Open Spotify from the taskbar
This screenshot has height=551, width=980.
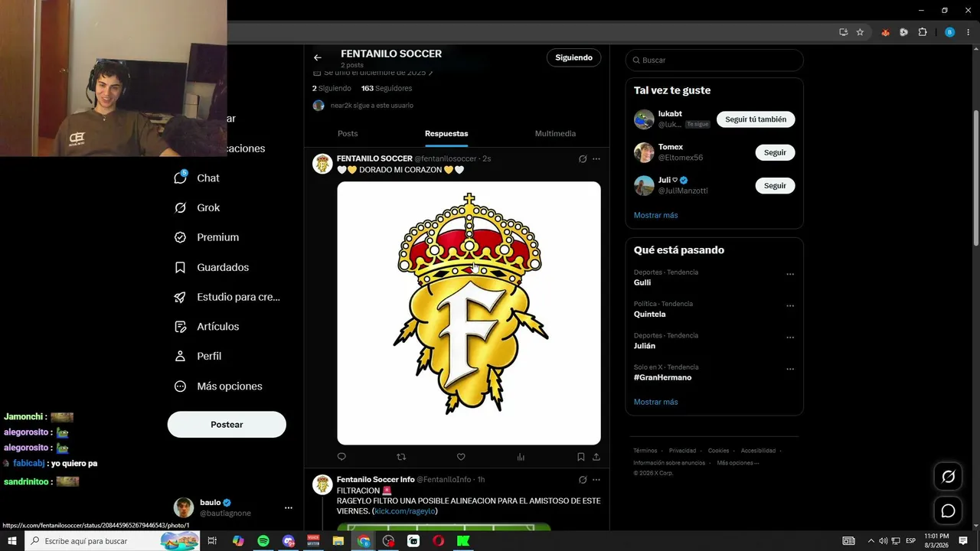263,541
